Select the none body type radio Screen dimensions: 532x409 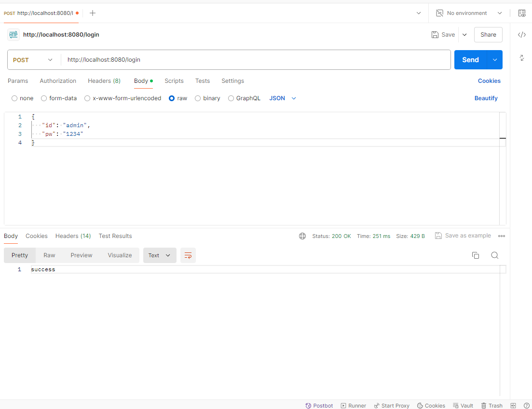click(14, 98)
